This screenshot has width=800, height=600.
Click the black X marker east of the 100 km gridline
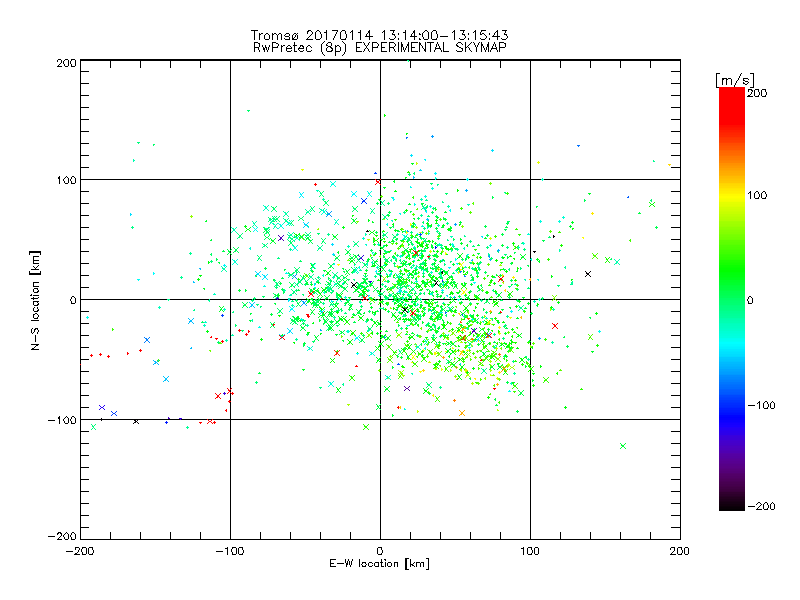[x=588, y=274]
